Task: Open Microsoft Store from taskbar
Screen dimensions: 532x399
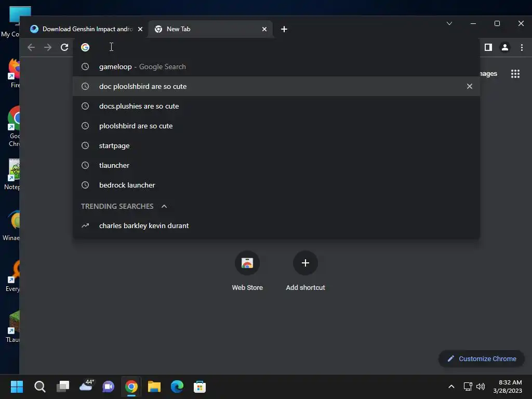Action: [199, 387]
